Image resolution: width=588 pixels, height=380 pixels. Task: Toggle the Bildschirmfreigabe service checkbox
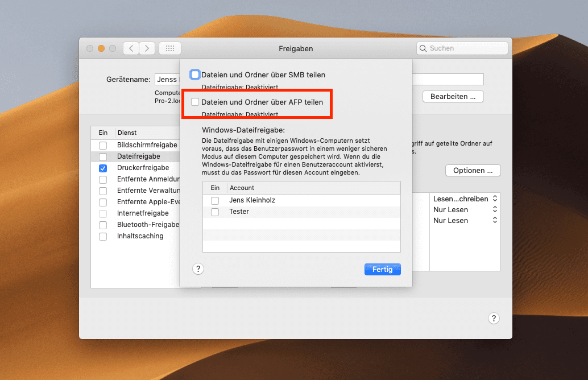(103, 145)
